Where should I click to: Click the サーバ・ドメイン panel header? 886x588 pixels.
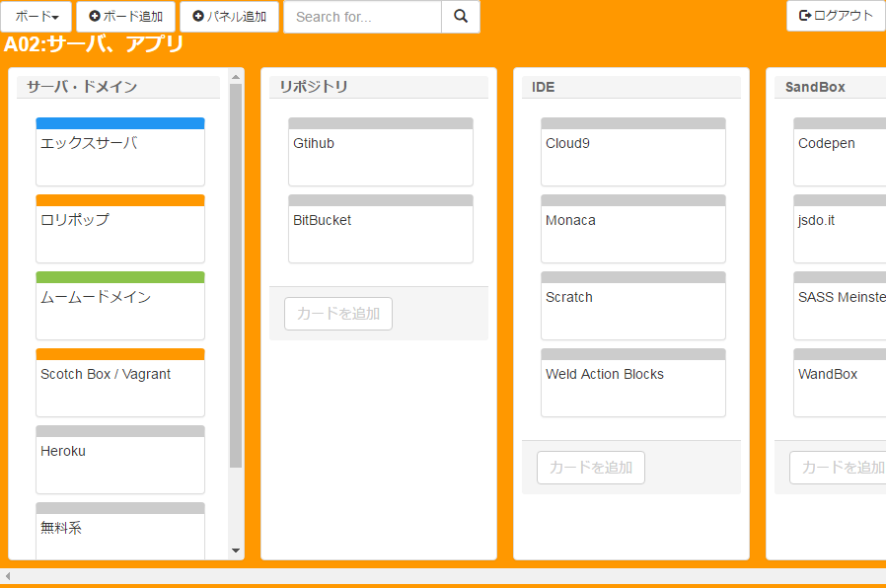[x=118, y=87]
